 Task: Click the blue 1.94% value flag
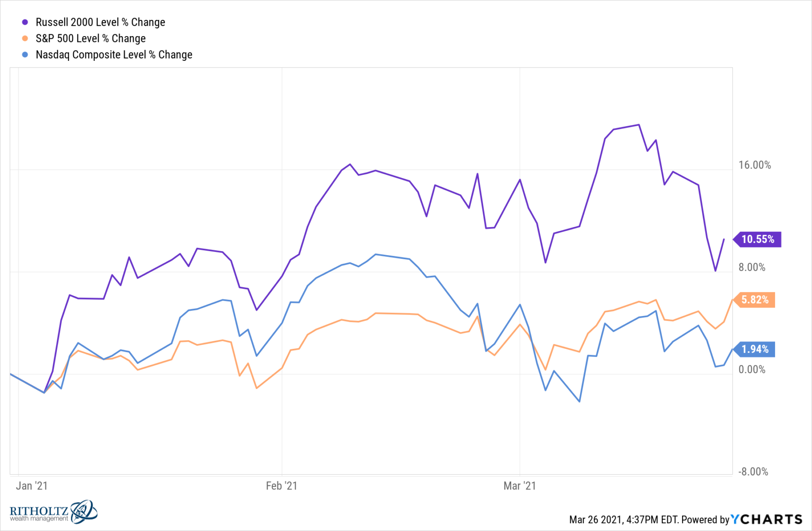pos(755,349)
